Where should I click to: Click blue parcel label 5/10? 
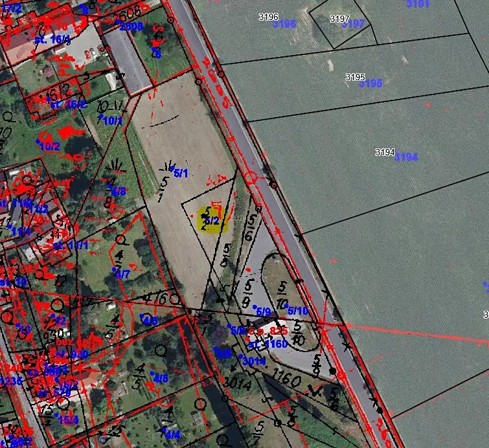click(x=298, y=311)
